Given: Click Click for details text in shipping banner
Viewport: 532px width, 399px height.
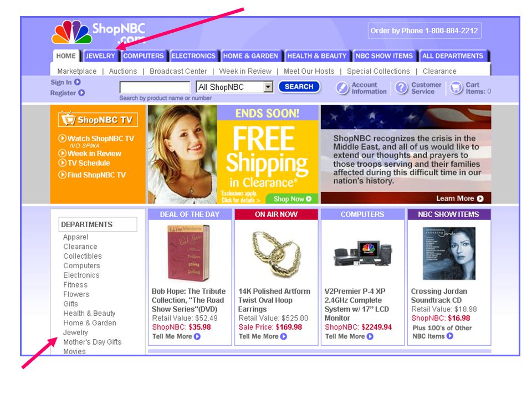Looking at the screenshot, I should pos(241,200).
